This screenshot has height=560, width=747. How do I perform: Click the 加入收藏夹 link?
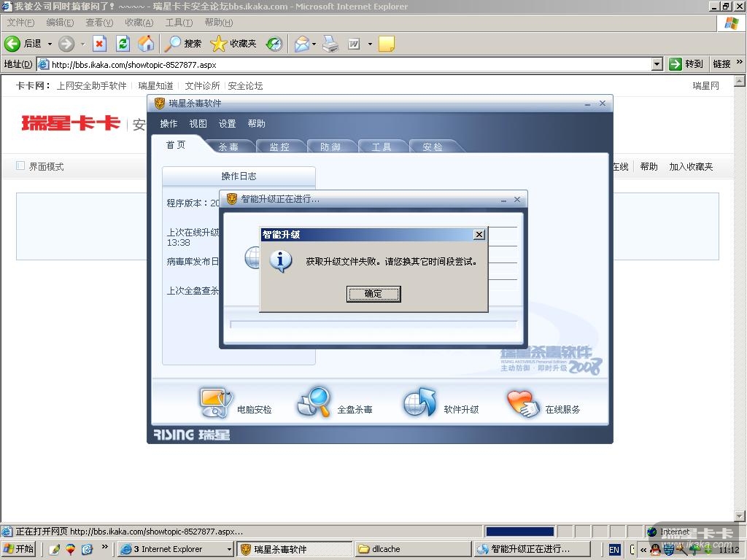(x=691, y=167)
